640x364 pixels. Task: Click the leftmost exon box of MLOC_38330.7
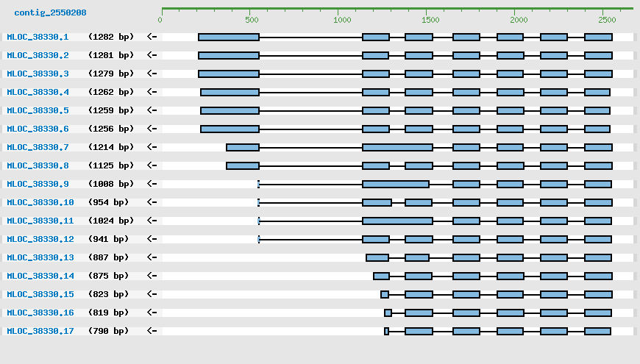242,147
